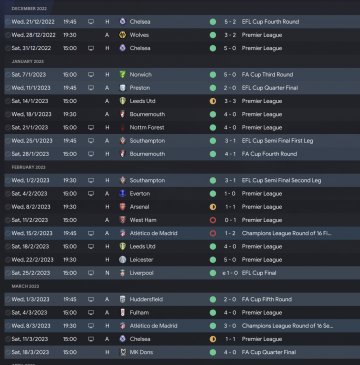Click the Norwich club badge icon

click(123, 75)
